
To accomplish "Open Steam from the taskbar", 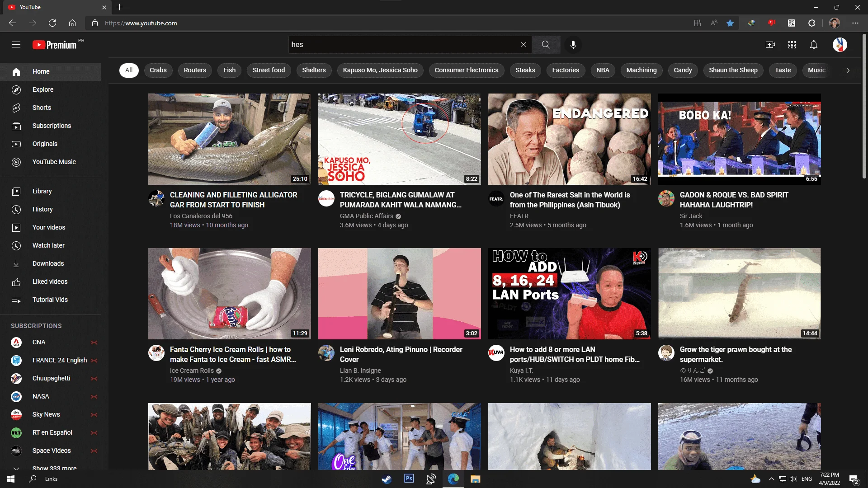I will 387,479.
